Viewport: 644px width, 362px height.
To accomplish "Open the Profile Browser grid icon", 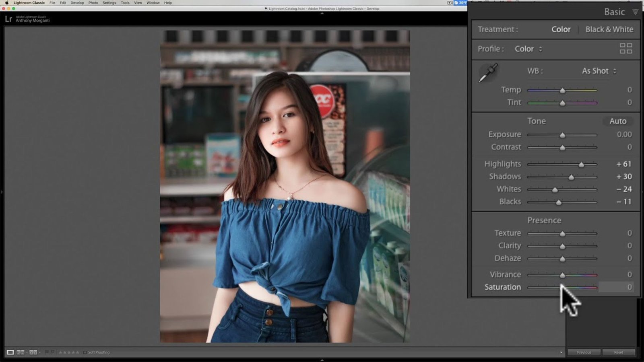I will click(x=626, y=49).
